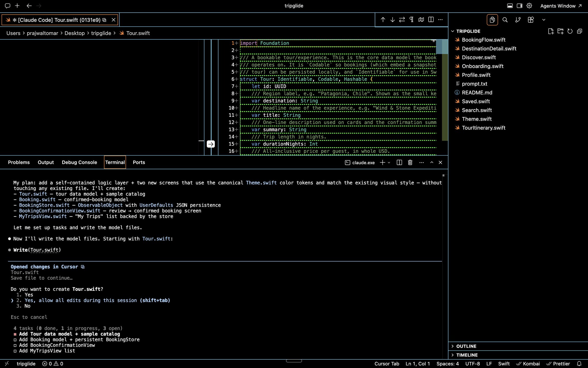Refresh the explorer file list
The height and width of the screenshot is (368, 588).
click(570, 31)
